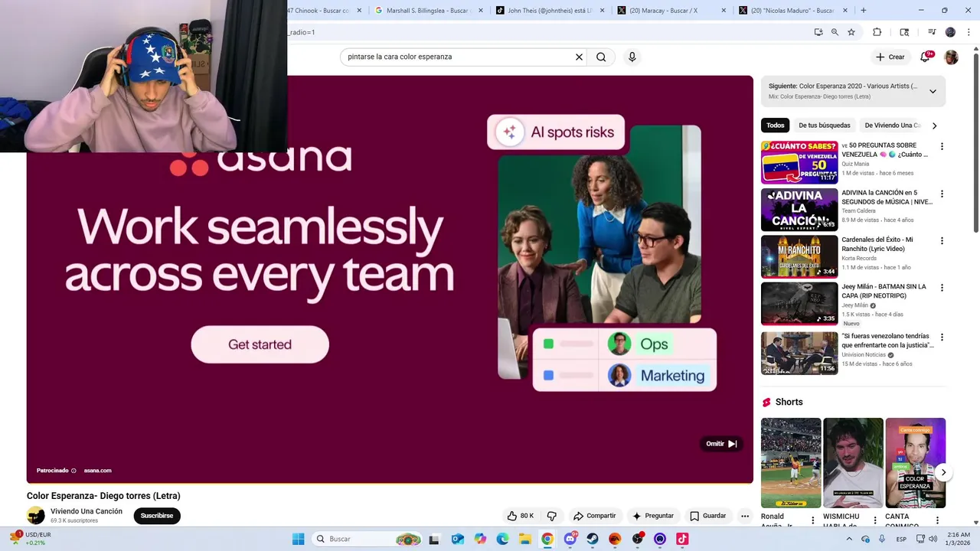Open the volume control in system tray
Image resolution: width=980 pixels, height=551 pixels.
pos(933,539)
